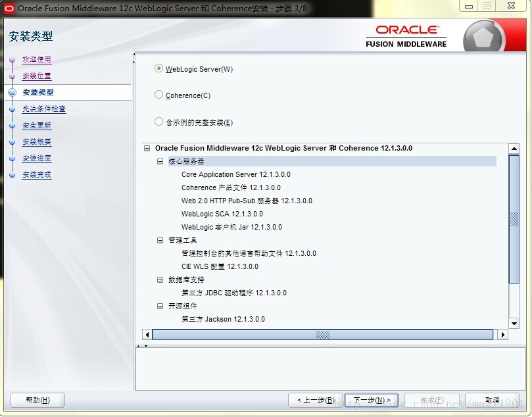Collapse the Oracle Fusion Middleware 12c root node
The width and height of the screenshot is (532, 417).
(x=147, y=148)
